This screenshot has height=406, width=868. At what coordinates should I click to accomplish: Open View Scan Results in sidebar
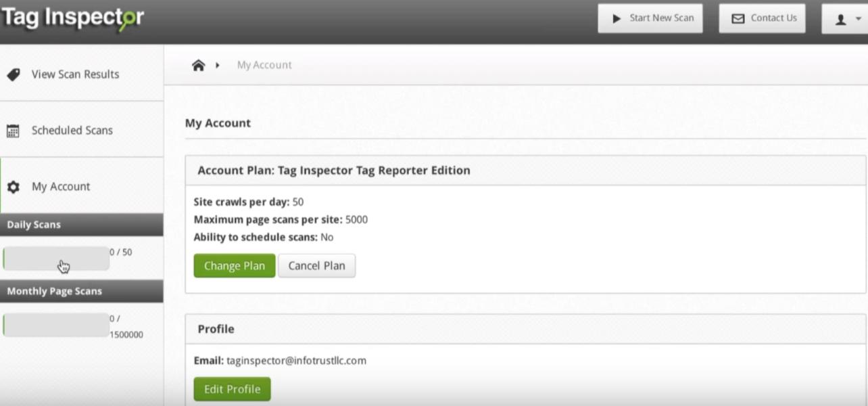pyautogui.click(x=81, y=74)
